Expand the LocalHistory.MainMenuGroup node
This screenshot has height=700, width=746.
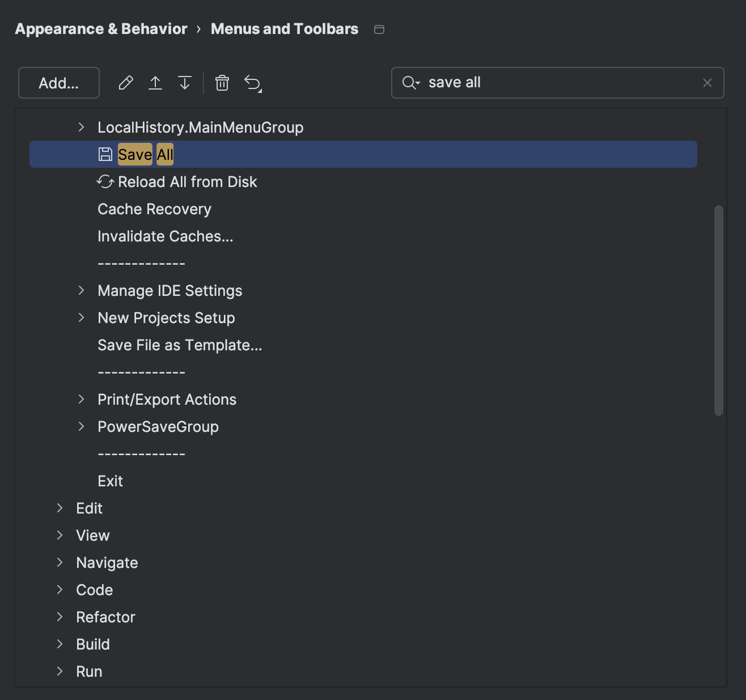click(x=81, y=127)
